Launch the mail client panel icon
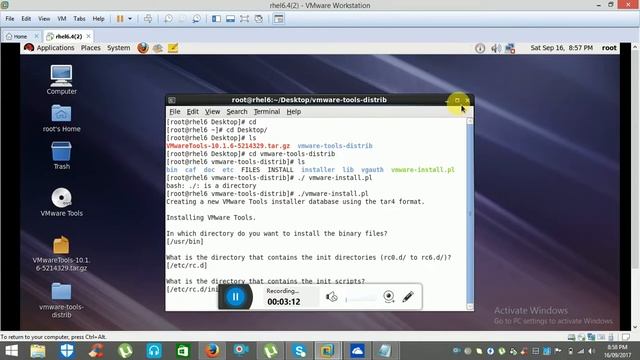 coord(158,48)
